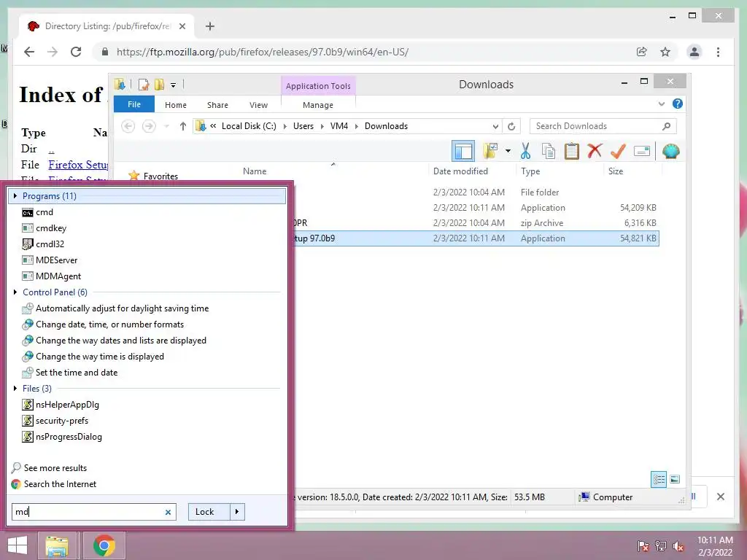The height and width of the screenshot is (560, 747).
Task: Click the Windows Start button
Action: tap(18, 545)
